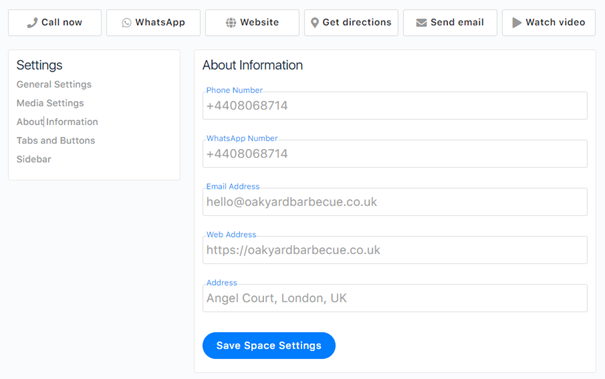Click the Watch video button text
The width and height of the screenshot is (605, 379).
click(555, 22)
